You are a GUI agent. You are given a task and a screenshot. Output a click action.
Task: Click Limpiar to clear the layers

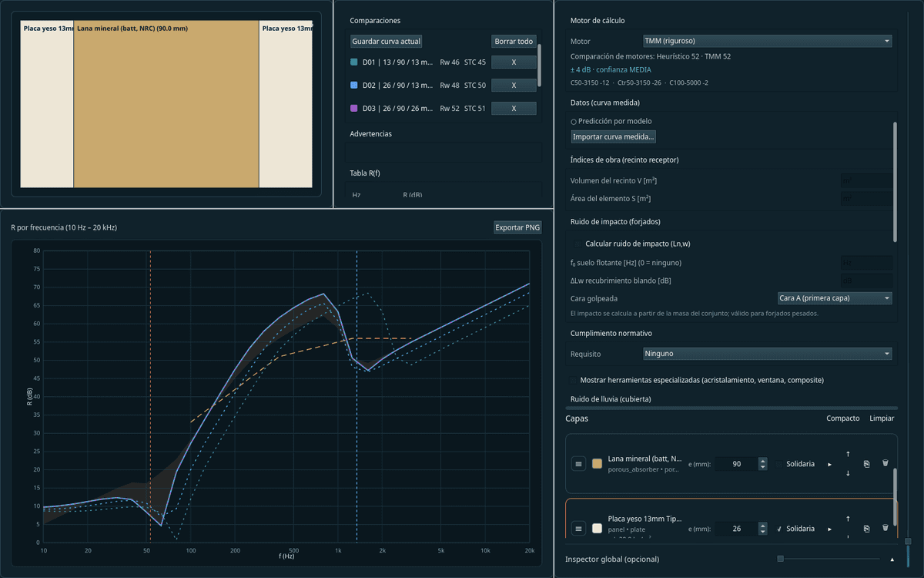tap(882, 418)
